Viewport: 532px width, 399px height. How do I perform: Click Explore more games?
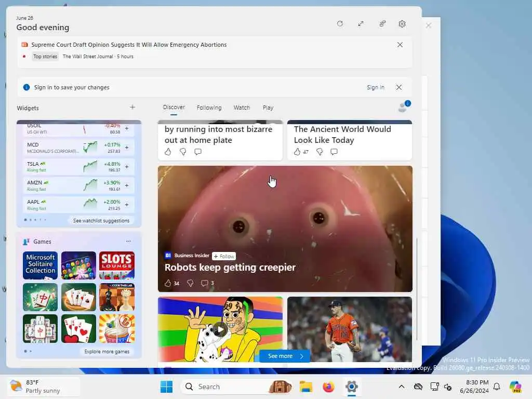tap(107, 352)
